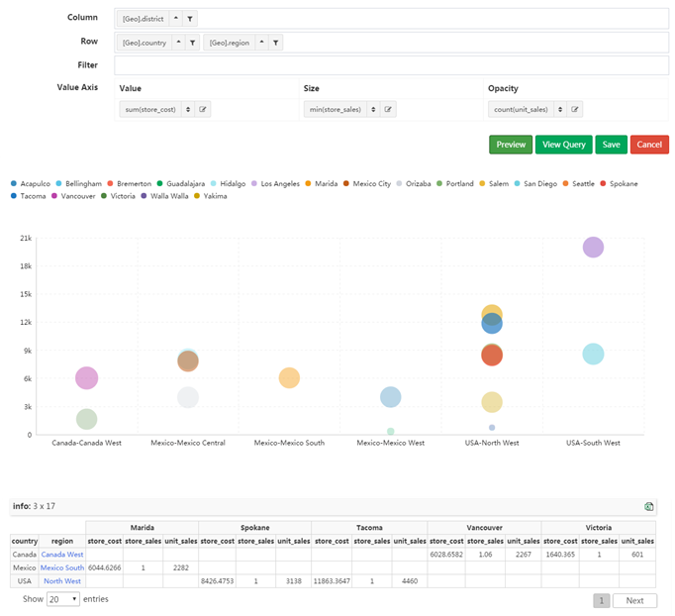Click filter icon on [Geo].country row
675x616 pixels.
coord(191,43)
